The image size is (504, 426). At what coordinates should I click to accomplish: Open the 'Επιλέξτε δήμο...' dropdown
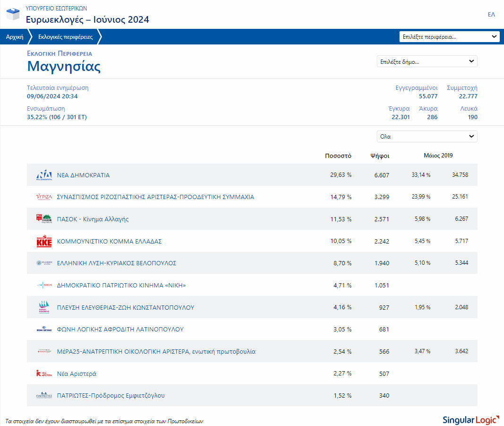click(427, 61)
